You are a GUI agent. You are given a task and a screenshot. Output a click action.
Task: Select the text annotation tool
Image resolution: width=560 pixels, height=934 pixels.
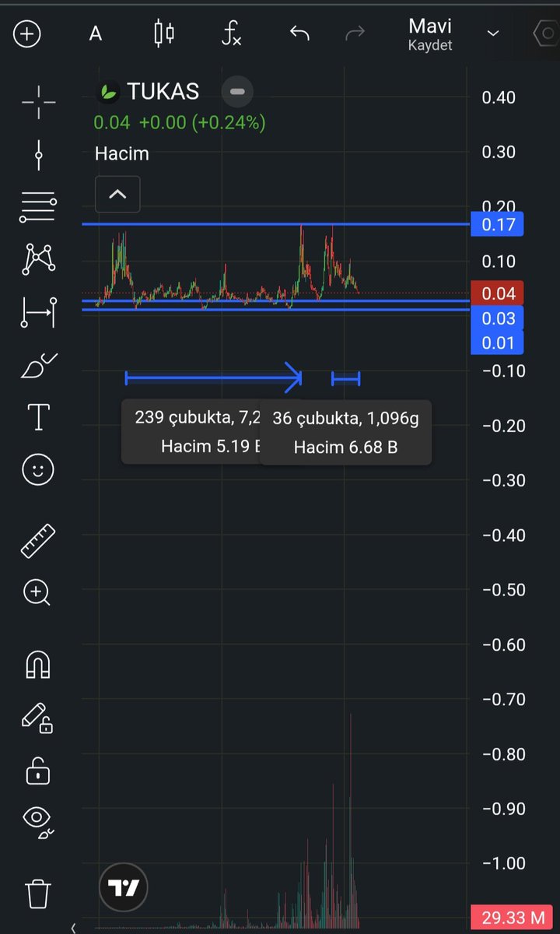[38, 417]
